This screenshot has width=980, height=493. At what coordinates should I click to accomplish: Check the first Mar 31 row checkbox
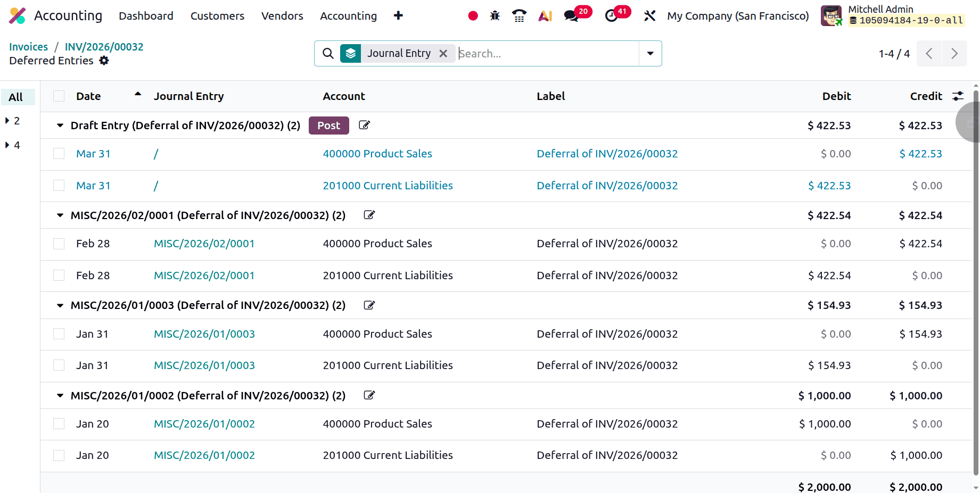[x=59, y=153]
